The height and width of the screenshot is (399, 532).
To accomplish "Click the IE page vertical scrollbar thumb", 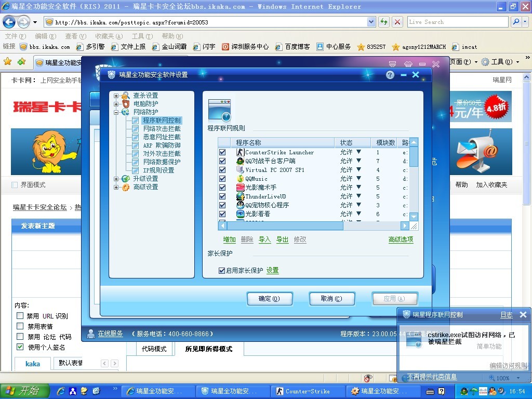I will (x=526, y=142).
